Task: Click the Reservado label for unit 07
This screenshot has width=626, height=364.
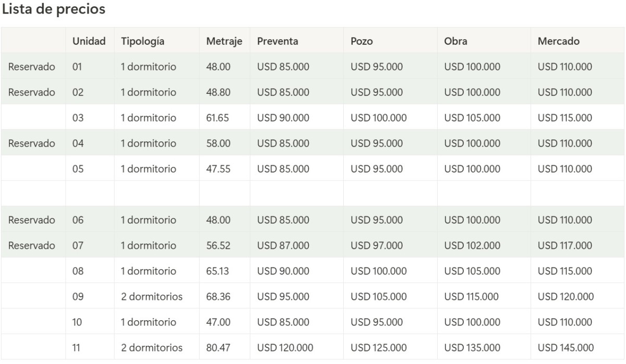Action: [x=32, y=246]
